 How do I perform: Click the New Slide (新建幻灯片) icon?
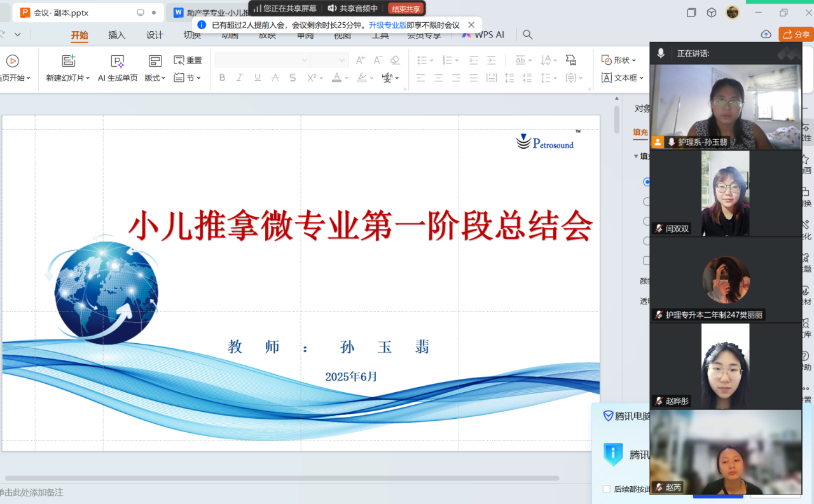pyautogui.click(x=68, y=61)
